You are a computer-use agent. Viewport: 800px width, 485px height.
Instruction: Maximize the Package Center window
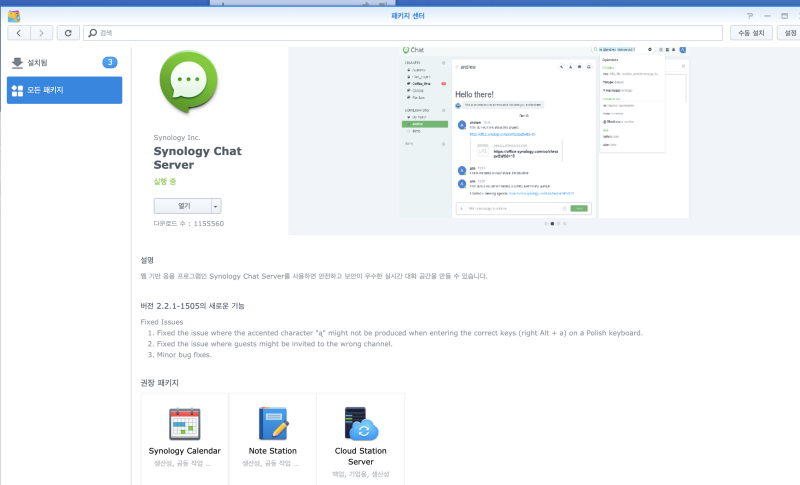784,16
